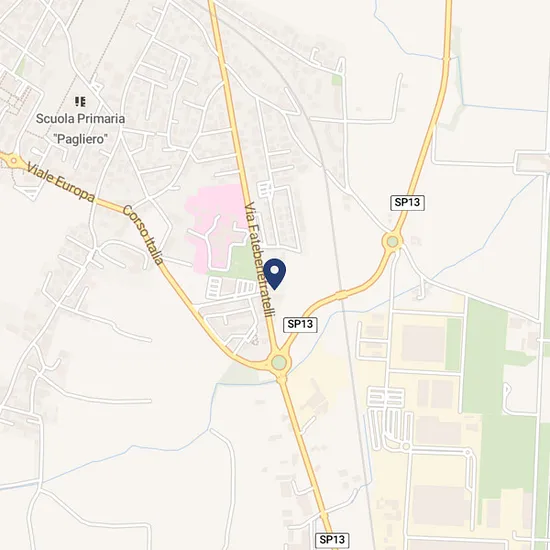Click the Viale Europa street label
The width and height of the screenshot is (550, 550).
tap(61, 182)
